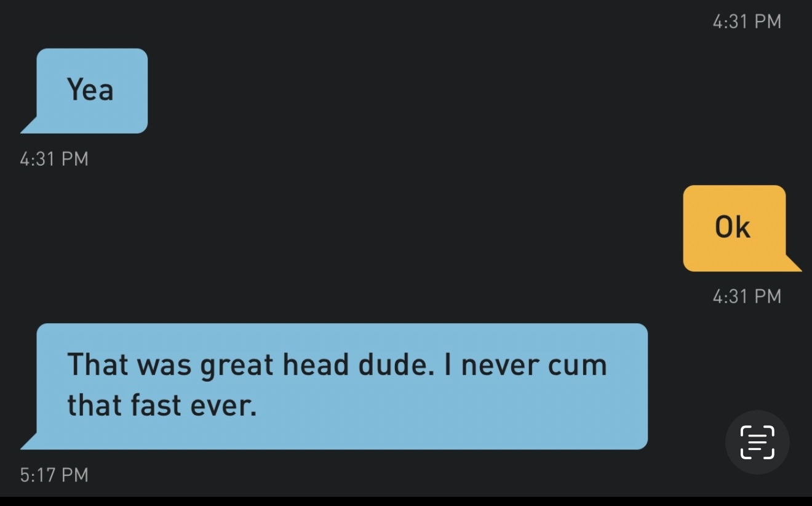
Task: Tap the long blue message bubble
Action: click(x=342, y=386)
